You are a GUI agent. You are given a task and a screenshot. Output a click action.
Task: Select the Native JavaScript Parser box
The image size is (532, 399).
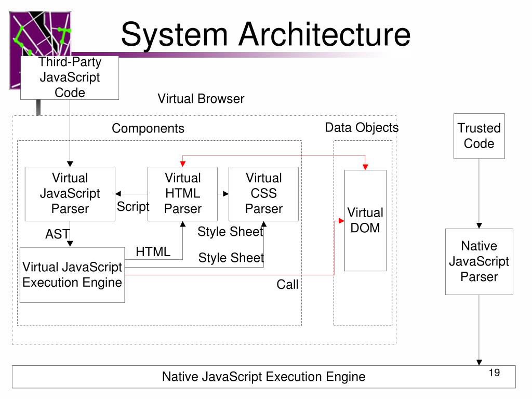(x=479, y=262)
